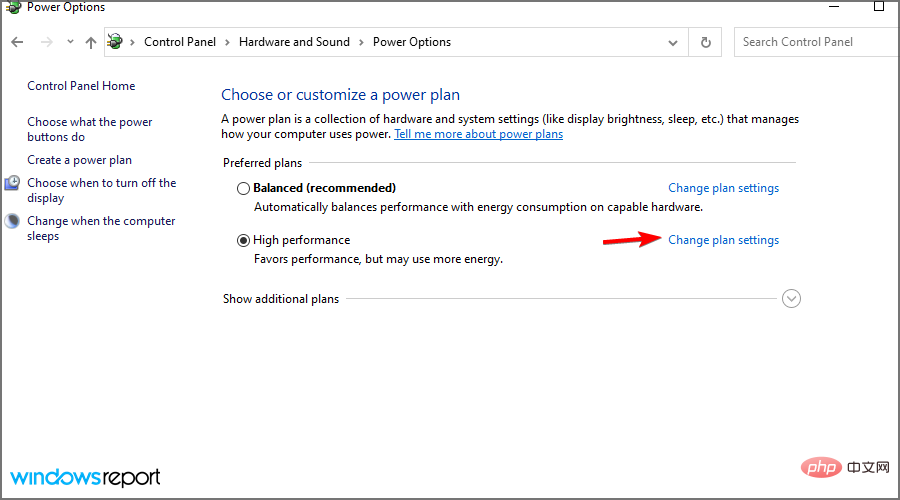This screenshot has width=900, height=500.
Task: Click the power icon in the address bar
Action: (x=115, y=42)
